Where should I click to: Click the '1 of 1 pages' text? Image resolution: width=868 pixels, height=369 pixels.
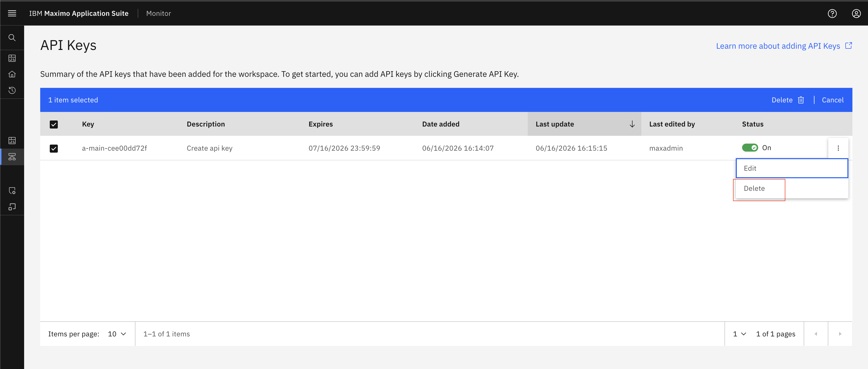click(x=775, y=334)
